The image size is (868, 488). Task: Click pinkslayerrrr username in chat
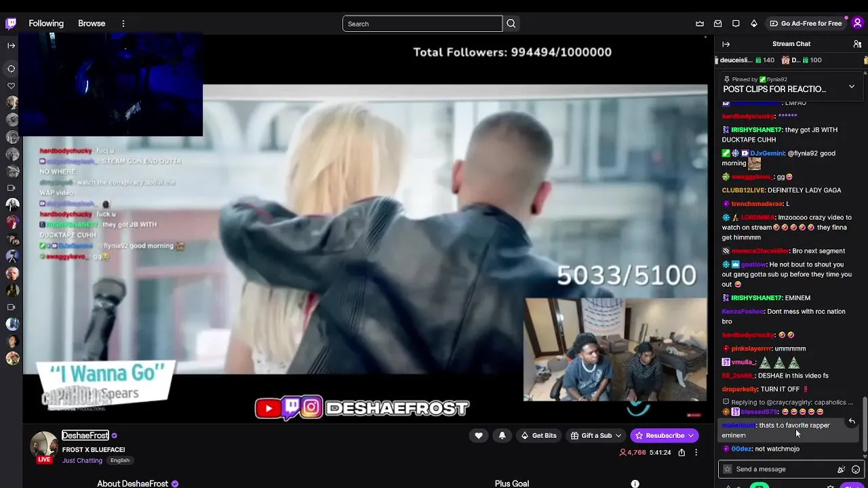point(751,348)
